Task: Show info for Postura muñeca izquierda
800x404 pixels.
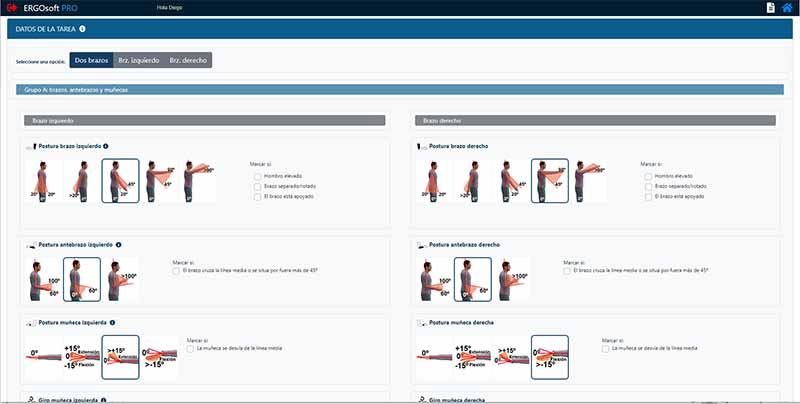Action: pos(112,323)
